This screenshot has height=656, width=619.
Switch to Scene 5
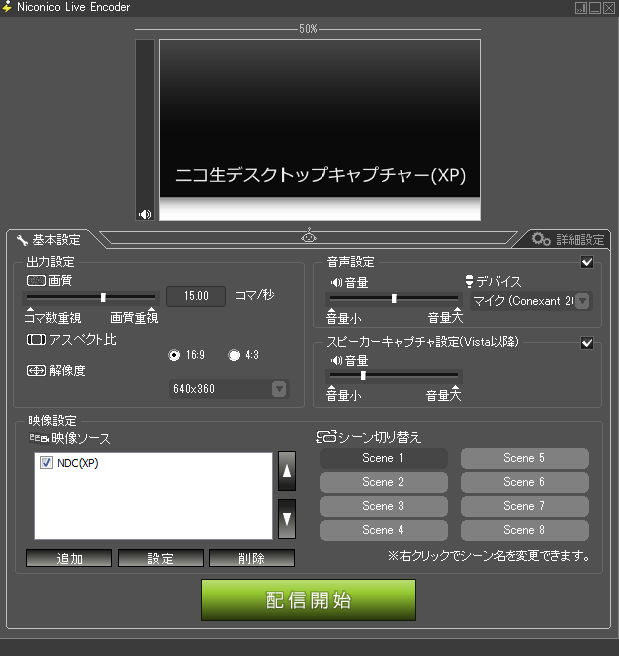click(524, 458)
